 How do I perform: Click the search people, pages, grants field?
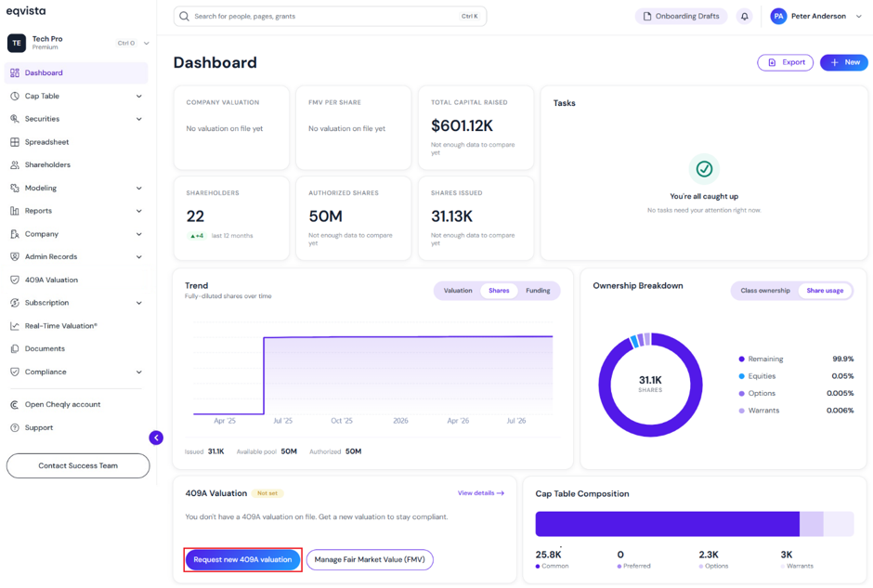pos(330,16)
